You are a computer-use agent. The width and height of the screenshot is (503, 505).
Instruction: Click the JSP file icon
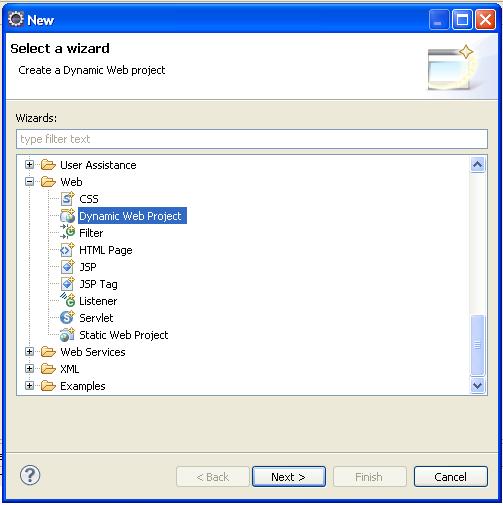[67, 267]
